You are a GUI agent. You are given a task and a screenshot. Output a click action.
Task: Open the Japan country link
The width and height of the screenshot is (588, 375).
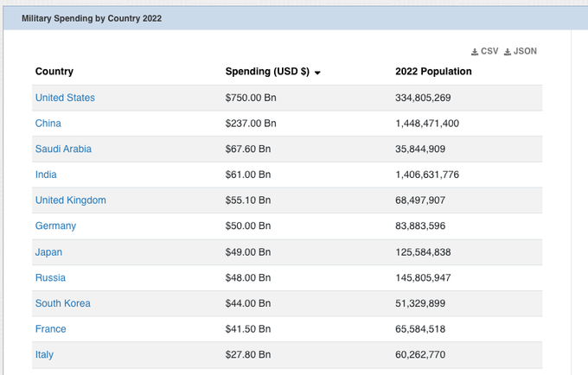pos(48,252)
